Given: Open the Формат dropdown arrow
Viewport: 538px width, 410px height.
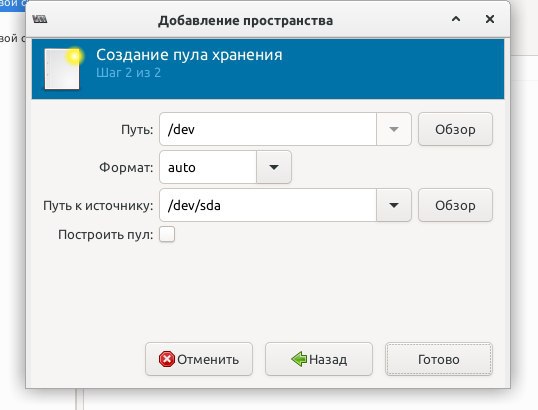Looking at the screenshot, I should point(273,167).
